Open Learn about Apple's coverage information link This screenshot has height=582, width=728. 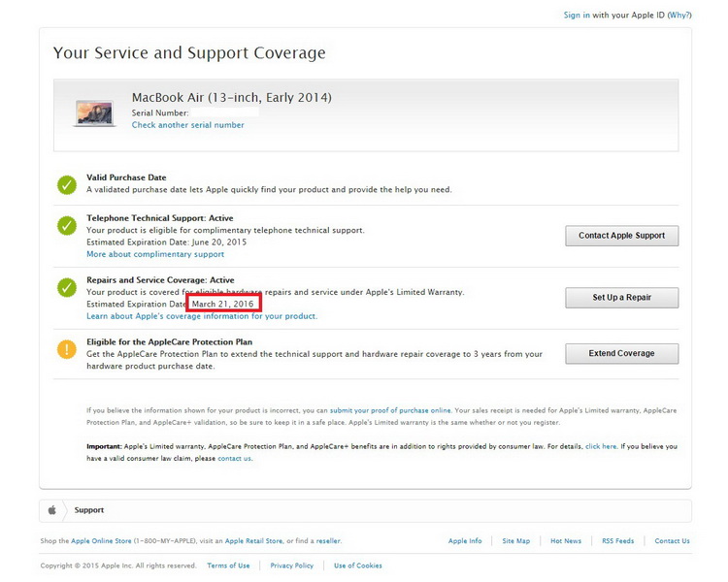tap(202, 316)
